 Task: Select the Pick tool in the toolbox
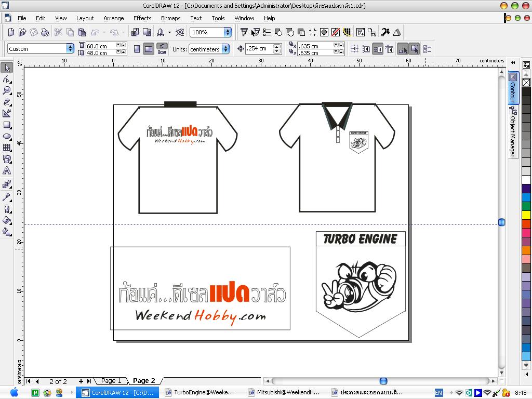point(7,68)
